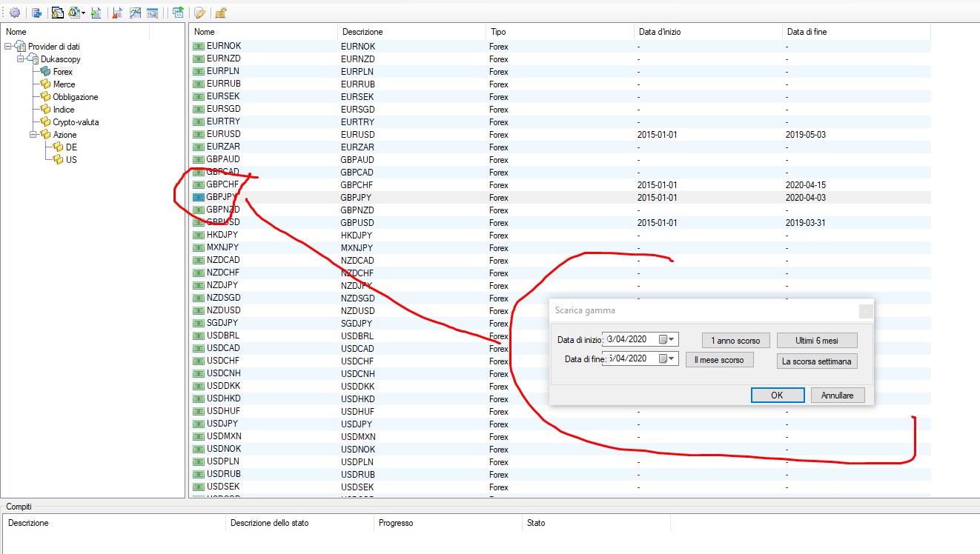Select the Crypto-valuta category in the tree
The width and height of the screenshot is (980, 554).
(x=76, y=122)
